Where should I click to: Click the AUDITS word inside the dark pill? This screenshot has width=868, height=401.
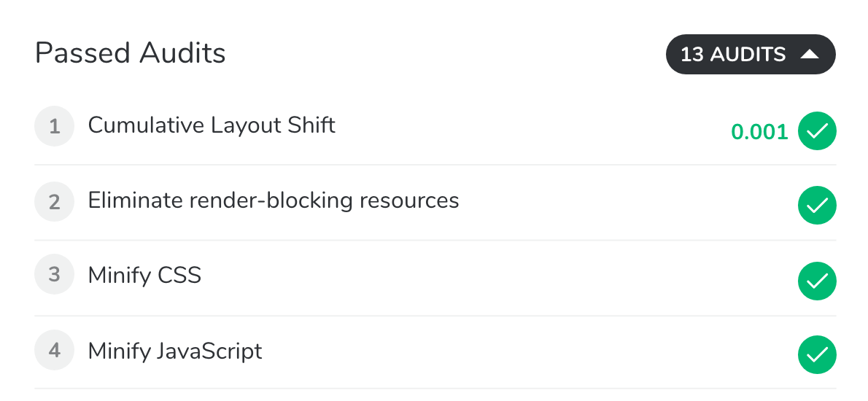pos(748,54)
